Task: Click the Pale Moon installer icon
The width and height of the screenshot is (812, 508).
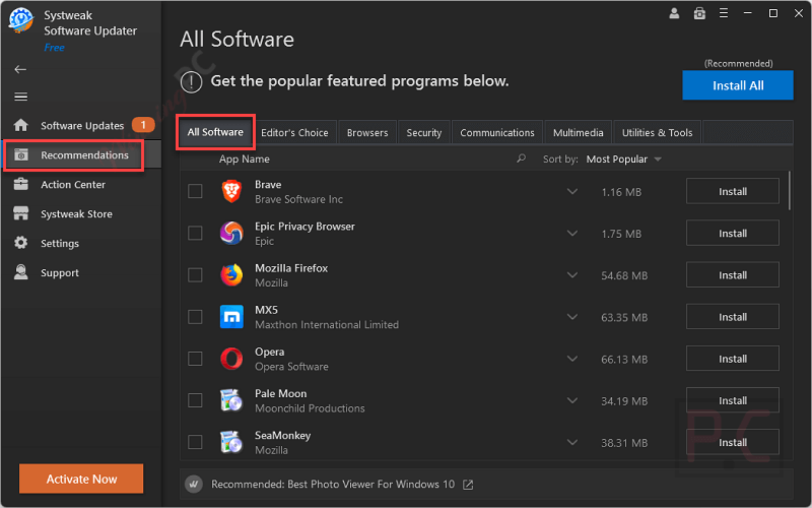Action: [x=232, y=400]
